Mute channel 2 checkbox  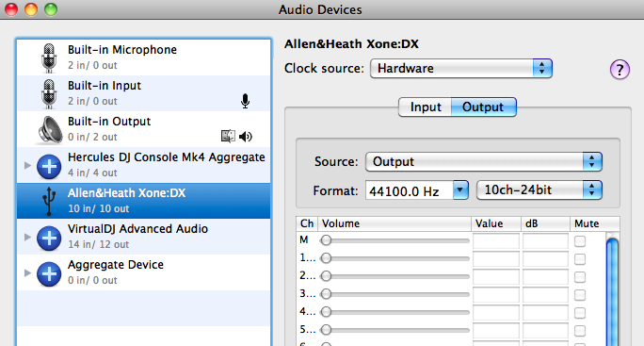(580, 277)
